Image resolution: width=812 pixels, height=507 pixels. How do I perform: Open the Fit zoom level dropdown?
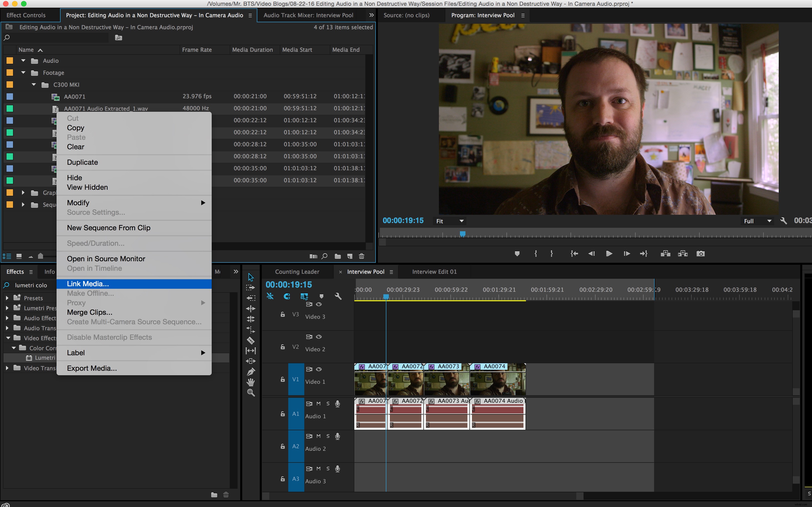tap(450, 221)
